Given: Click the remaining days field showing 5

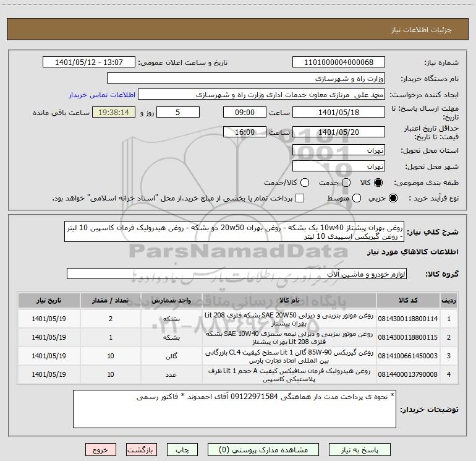Looking at the screenshot, I should pyautogui.click(x=178, y=113).
